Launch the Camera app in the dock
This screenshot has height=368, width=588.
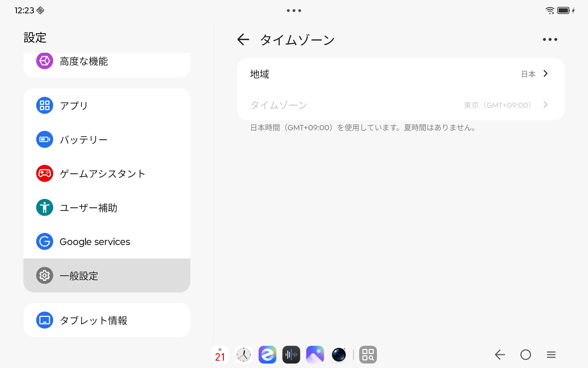(x=339, y=355)
